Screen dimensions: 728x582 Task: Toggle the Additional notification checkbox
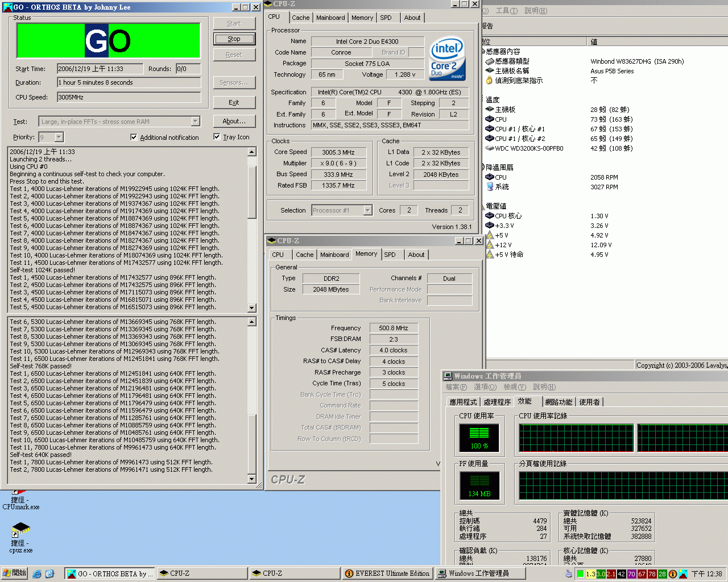tap(134, 137)
